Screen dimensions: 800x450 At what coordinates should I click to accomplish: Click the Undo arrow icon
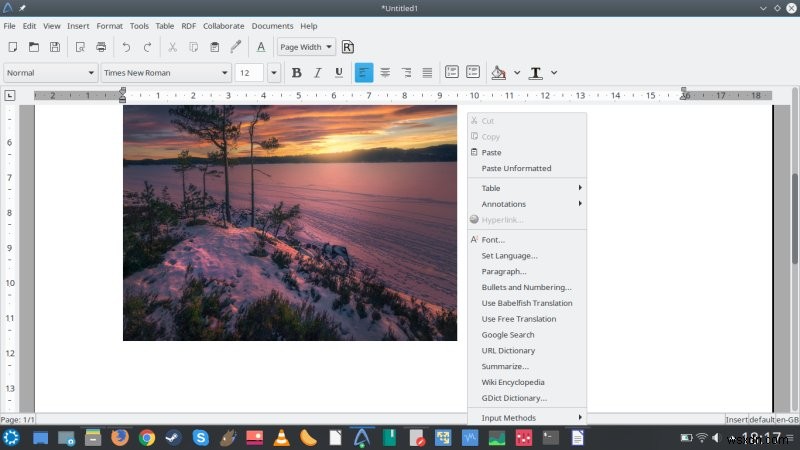126,47
